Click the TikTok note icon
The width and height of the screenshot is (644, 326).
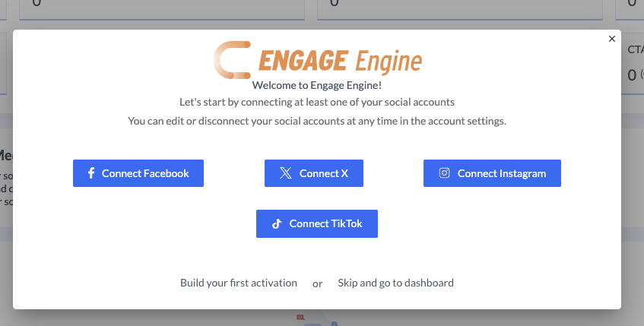(277, 224)
